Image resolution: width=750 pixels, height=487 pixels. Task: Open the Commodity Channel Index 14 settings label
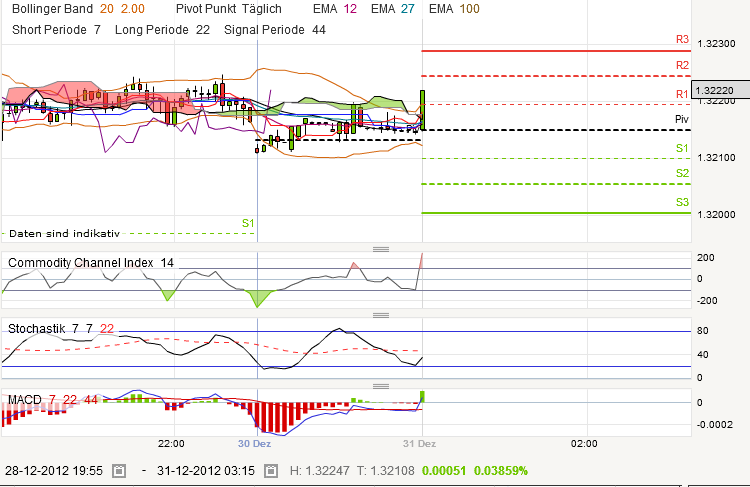pyautogui.click(x=91, y=262)
